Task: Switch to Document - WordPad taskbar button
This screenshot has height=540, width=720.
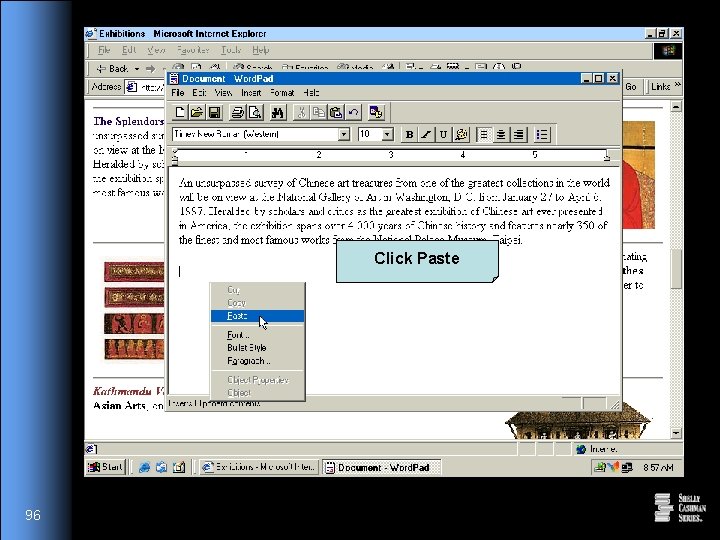Action: (381, 467)
